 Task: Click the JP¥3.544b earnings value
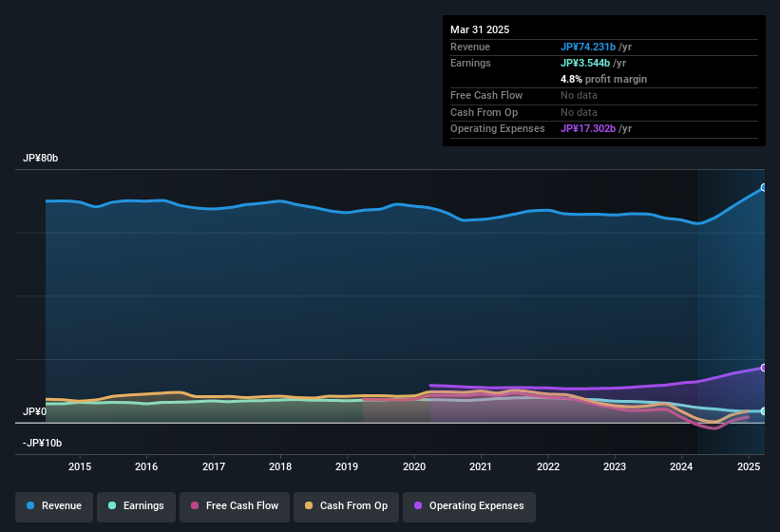(585, 63)
